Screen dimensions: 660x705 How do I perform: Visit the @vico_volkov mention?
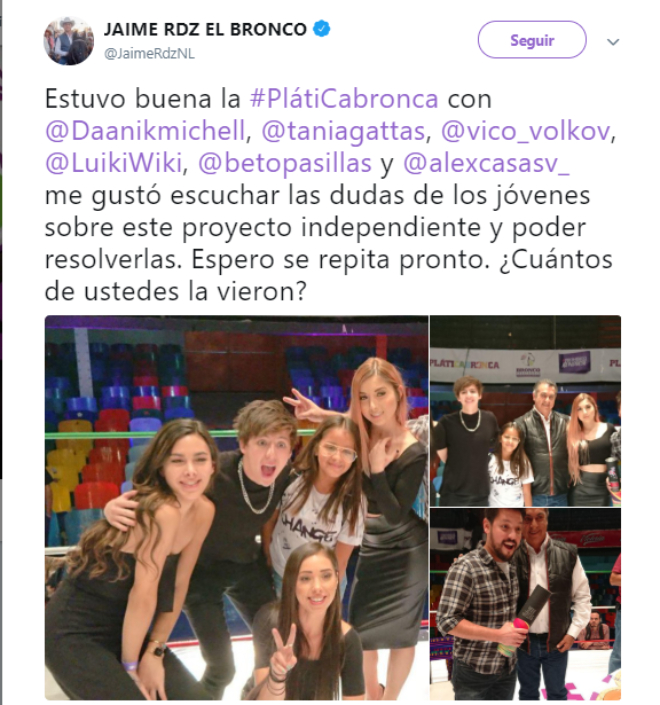[x=525, y=131]
